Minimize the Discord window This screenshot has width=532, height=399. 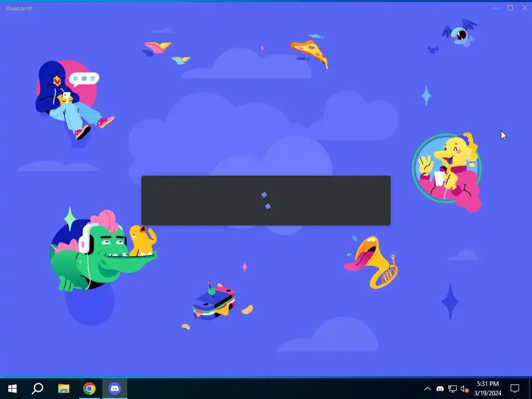pyautogui.click(x=496, y=8)
